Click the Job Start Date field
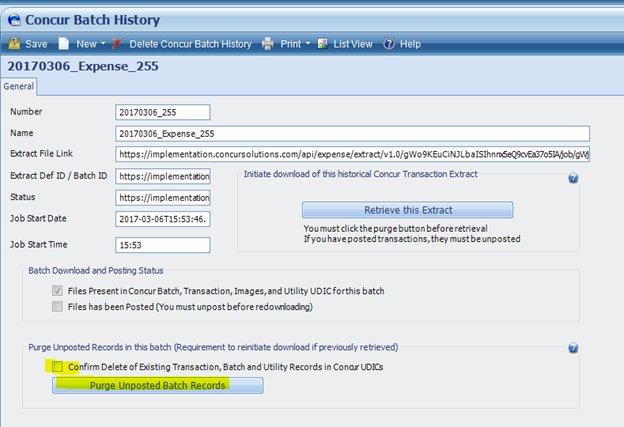Viewport: 624px width, 427px height. [163, 219]
